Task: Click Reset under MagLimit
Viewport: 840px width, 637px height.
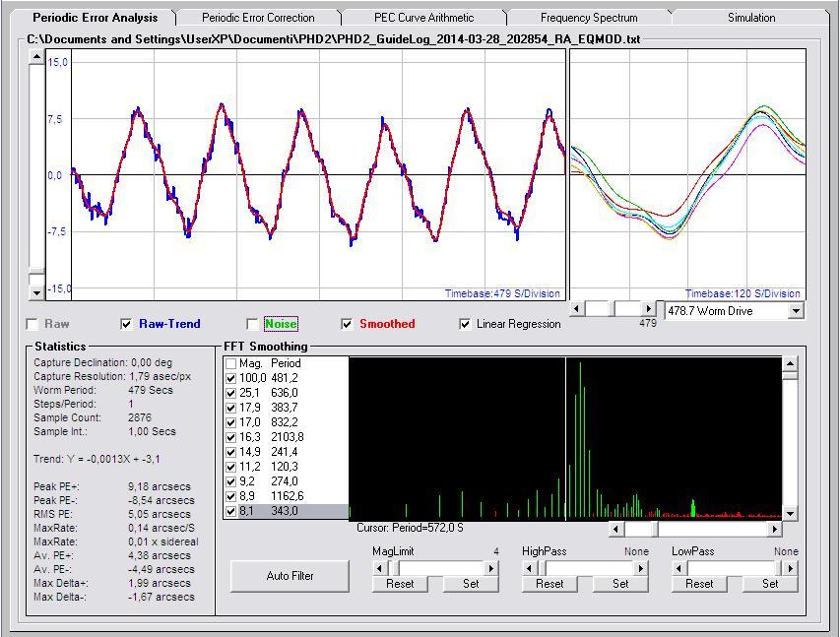Action: [x=400, y=584]
